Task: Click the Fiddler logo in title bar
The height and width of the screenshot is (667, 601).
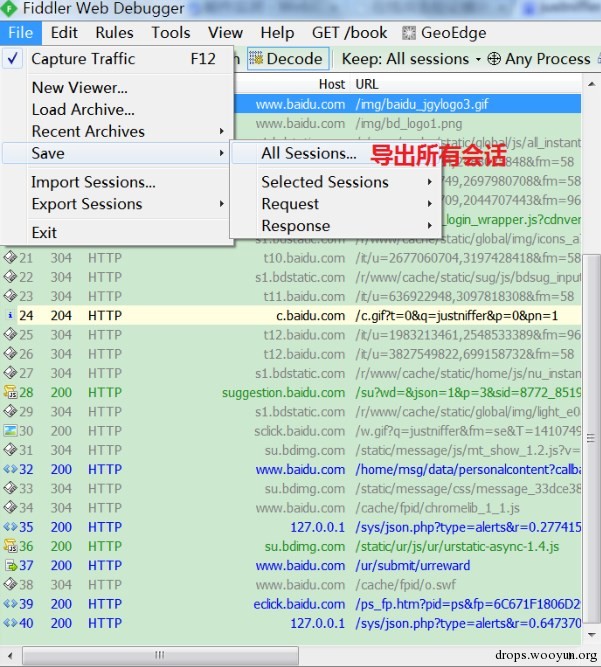Action: tap(9, 8)
